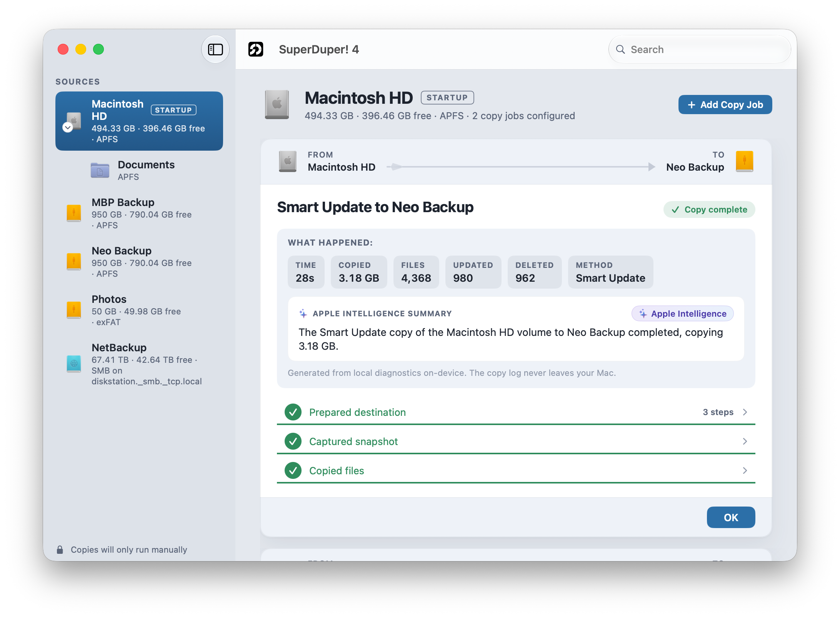Screen dimensions: 840x618
Task: Select the Documents folder source
Action: click(139, 170)
